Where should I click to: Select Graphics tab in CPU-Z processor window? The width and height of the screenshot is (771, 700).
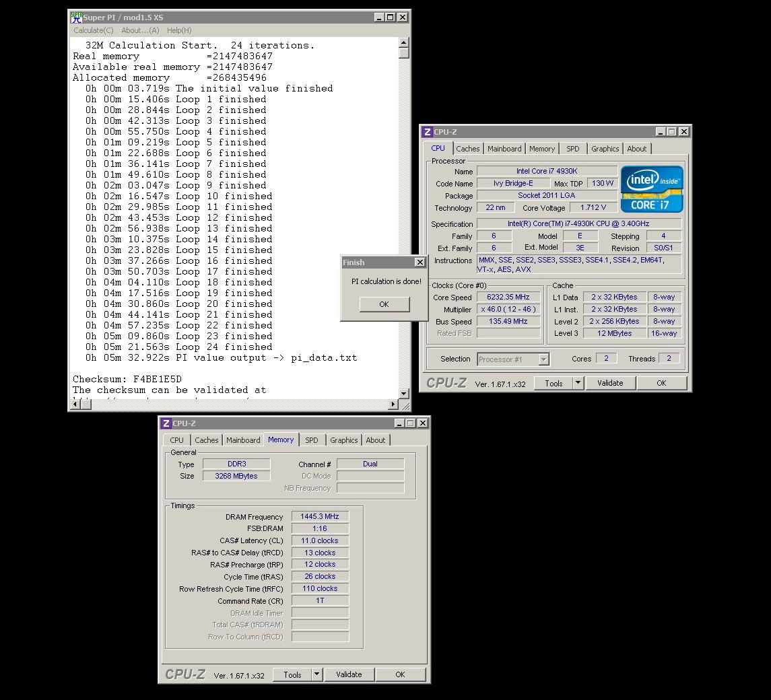coord(605,149)
